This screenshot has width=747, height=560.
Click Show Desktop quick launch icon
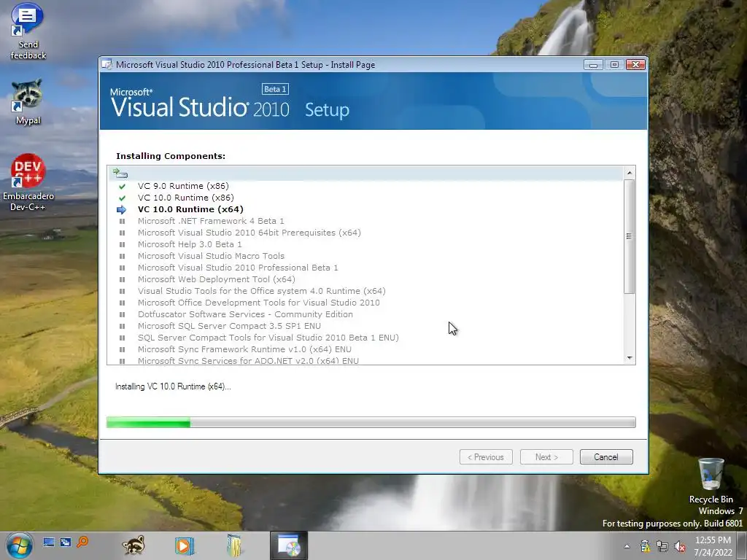point(49,542)
